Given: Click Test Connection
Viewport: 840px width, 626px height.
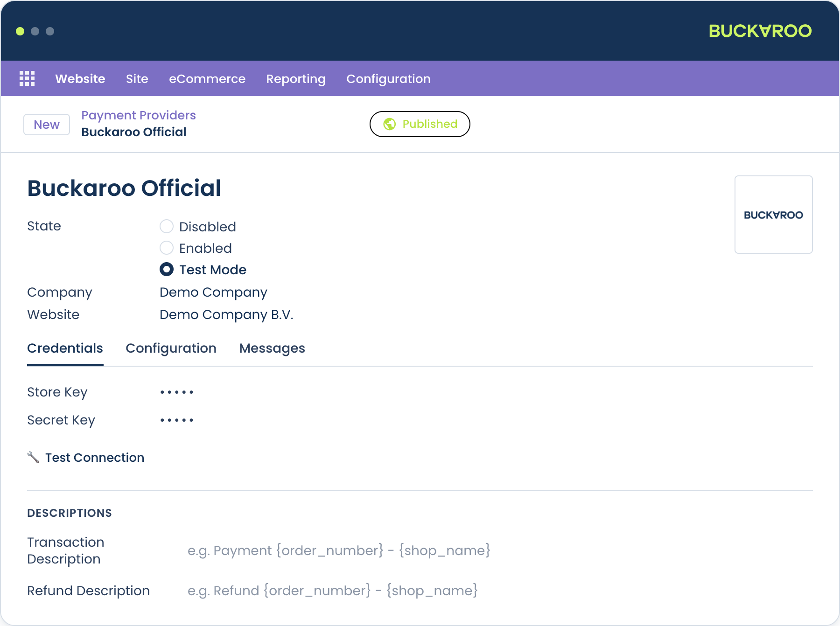Looking at the screenshot, I should [x=95, y=457].
